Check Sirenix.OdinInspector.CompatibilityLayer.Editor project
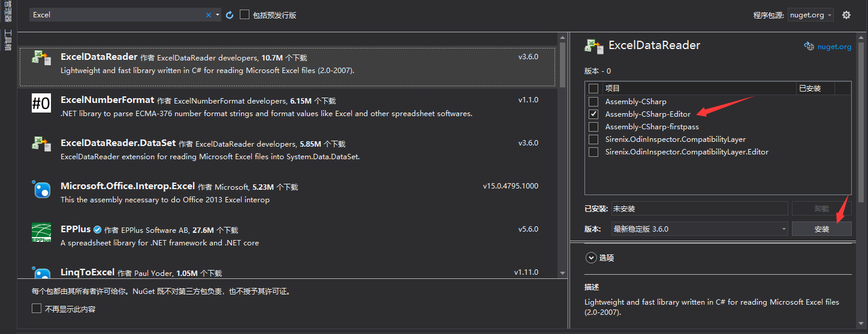The height and width of the screenshot is (334, 868). (x=593, y=152)
